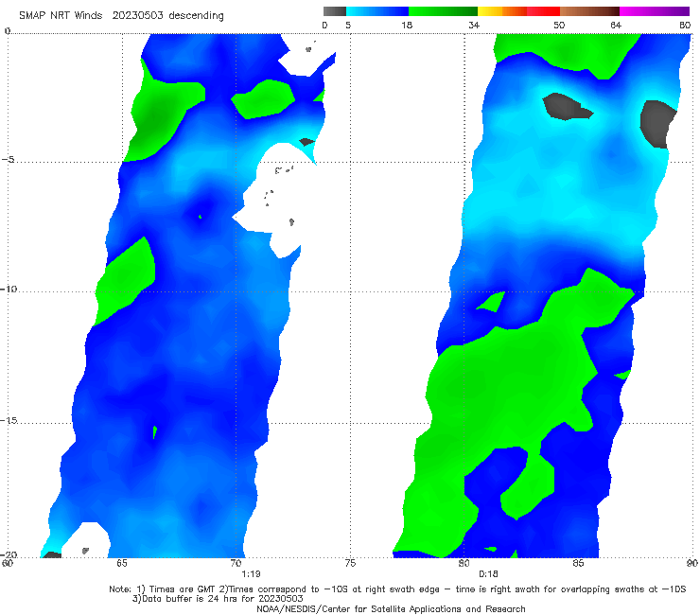Click the swath time label '0:18'
The image size is (700, 615).
(488, 574)
